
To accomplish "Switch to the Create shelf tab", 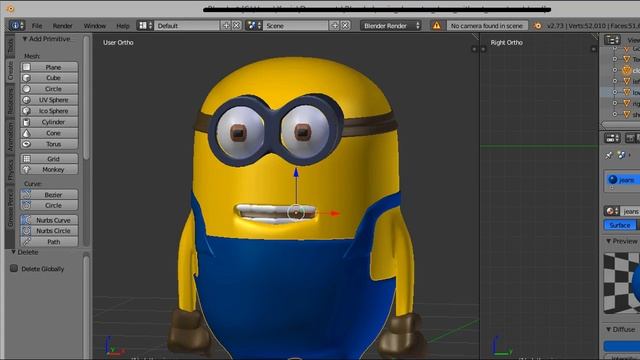I will pyautogui.click(x=10, y=70).
